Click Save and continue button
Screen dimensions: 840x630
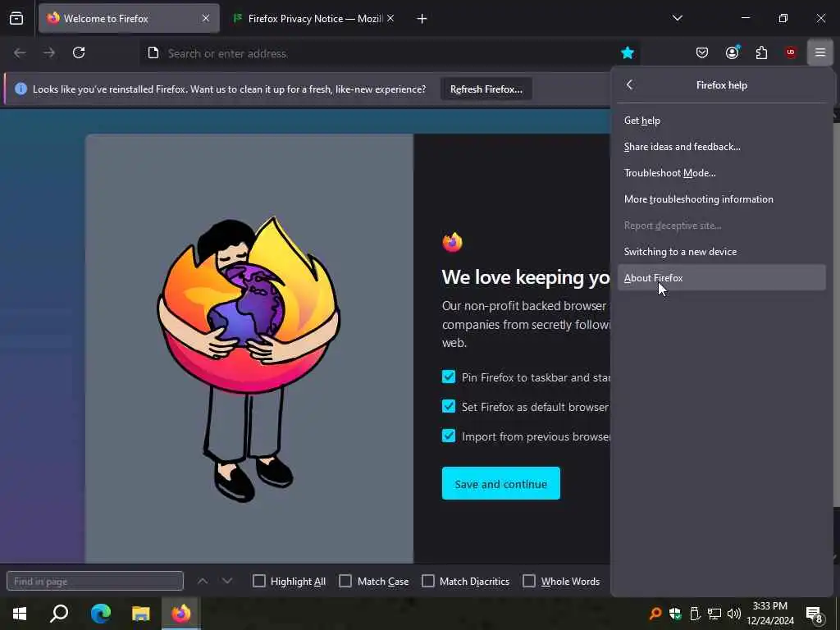pyautogui.click(x=501, y=484)
